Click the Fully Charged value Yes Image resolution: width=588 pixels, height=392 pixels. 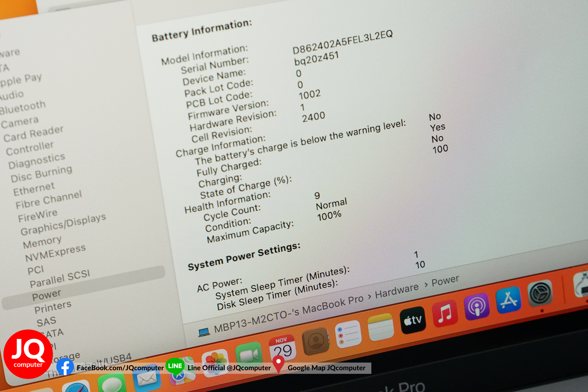click(437, 127)
